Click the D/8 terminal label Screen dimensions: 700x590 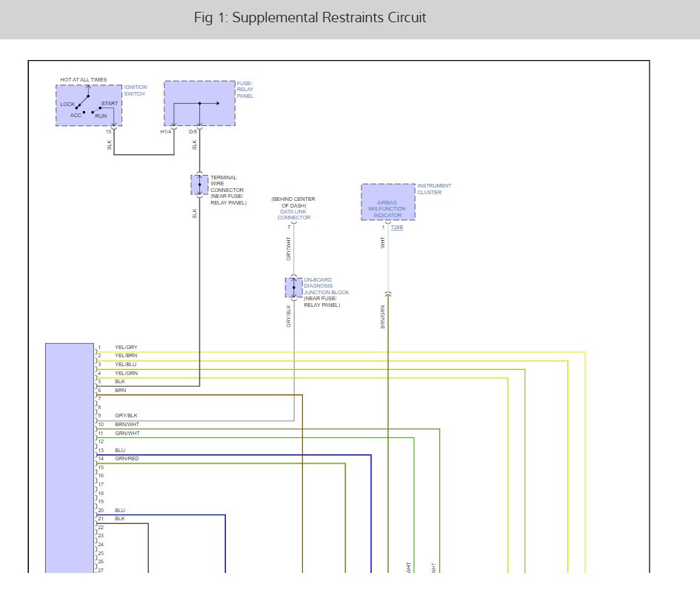coord(193,132)
